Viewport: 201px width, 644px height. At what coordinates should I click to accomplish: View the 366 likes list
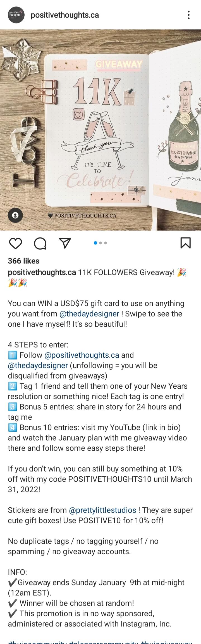pyautogui.click(x=23, y=261)
